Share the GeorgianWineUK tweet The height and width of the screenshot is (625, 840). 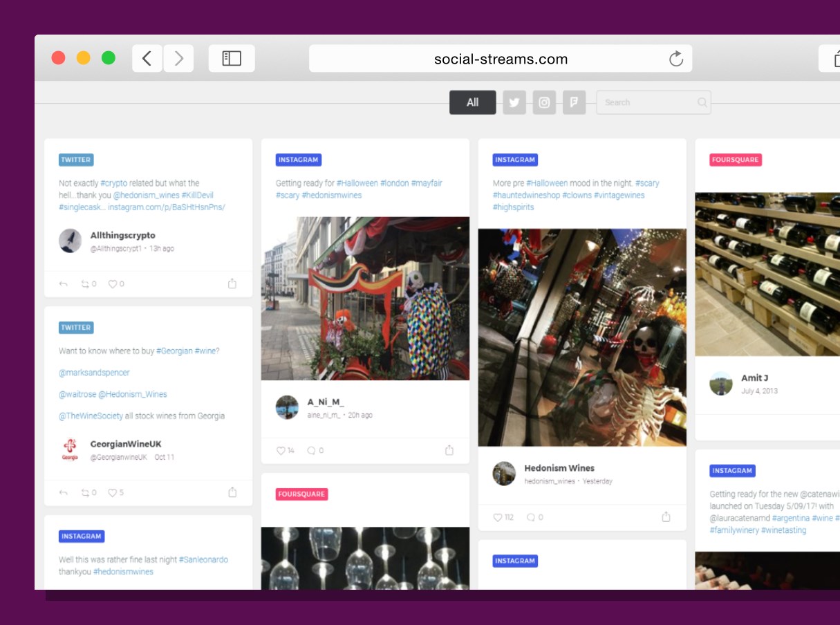(x=232, y=492)
